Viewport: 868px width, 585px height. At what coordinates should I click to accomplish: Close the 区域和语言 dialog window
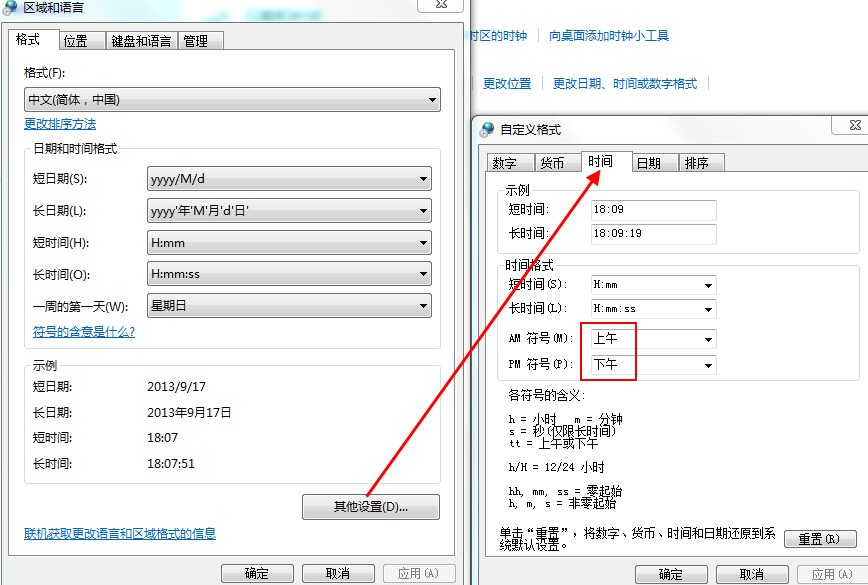440,6
